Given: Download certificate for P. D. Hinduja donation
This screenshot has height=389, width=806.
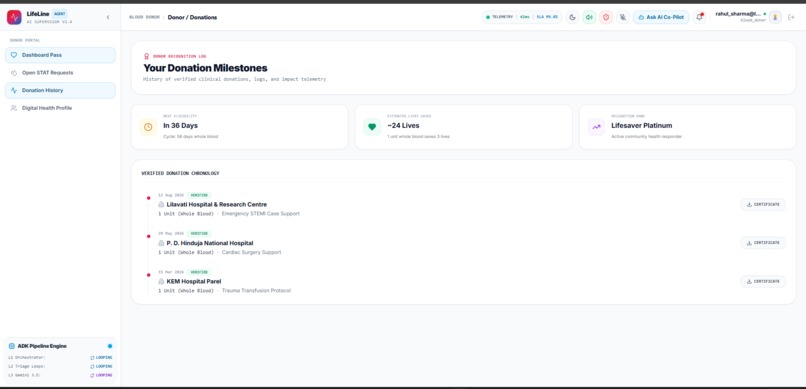Looking at the screenshot, I should [x=763, y=243].
